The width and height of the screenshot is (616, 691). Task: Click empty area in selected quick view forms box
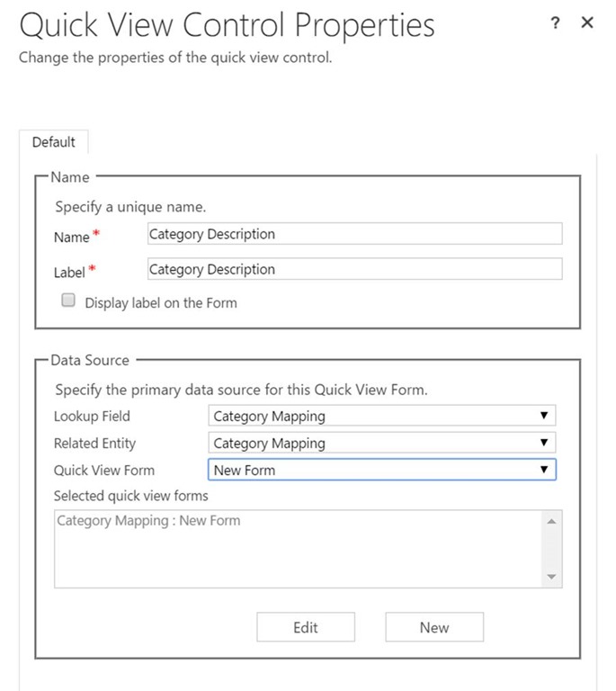297,562
